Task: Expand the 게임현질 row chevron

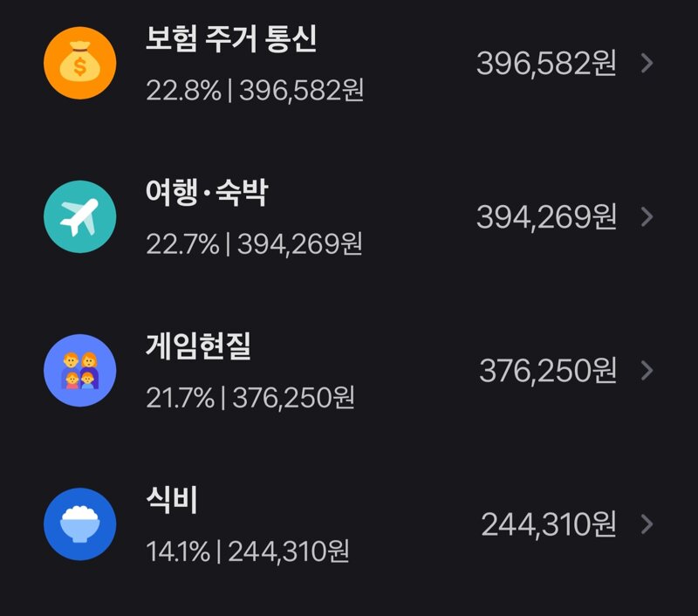Action: 647,370
